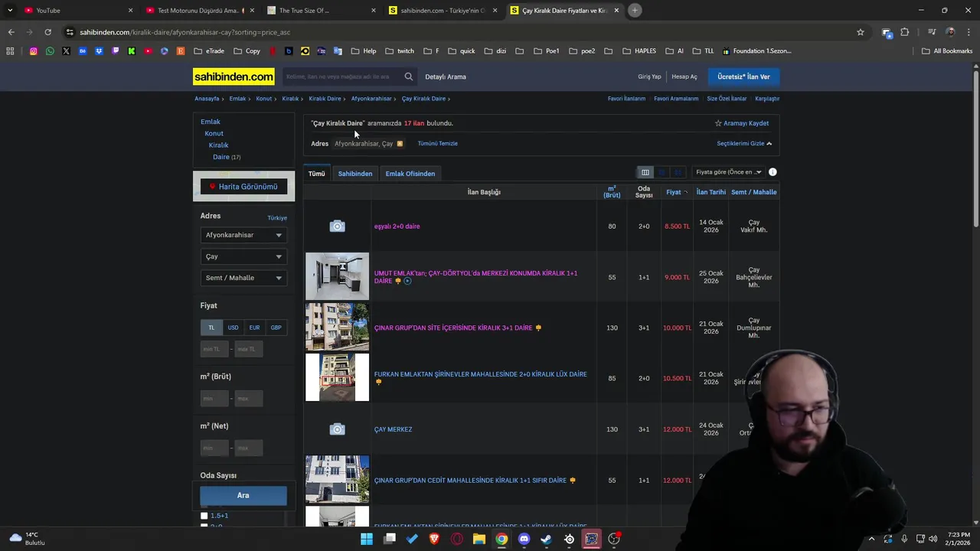This screenshot has width=980, height=551.
Task: Open the Detaylı Arama link
Action: point(446,77)
